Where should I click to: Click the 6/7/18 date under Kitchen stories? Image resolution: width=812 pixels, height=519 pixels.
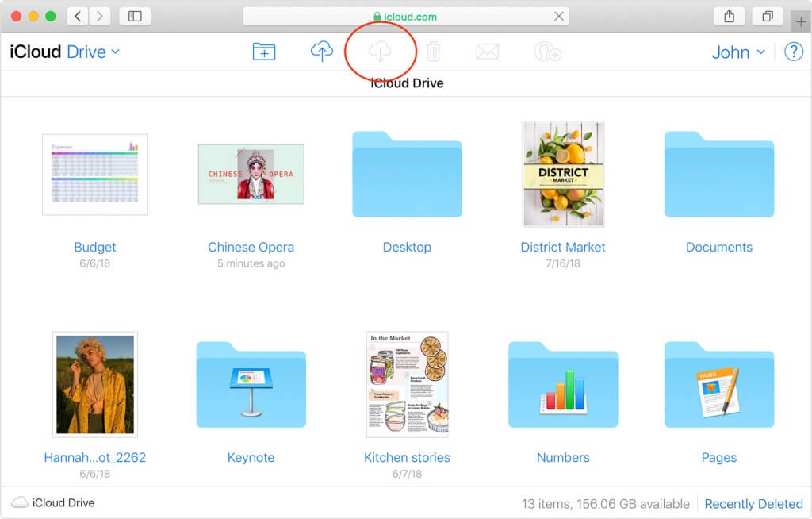click(x=407, y=474)
